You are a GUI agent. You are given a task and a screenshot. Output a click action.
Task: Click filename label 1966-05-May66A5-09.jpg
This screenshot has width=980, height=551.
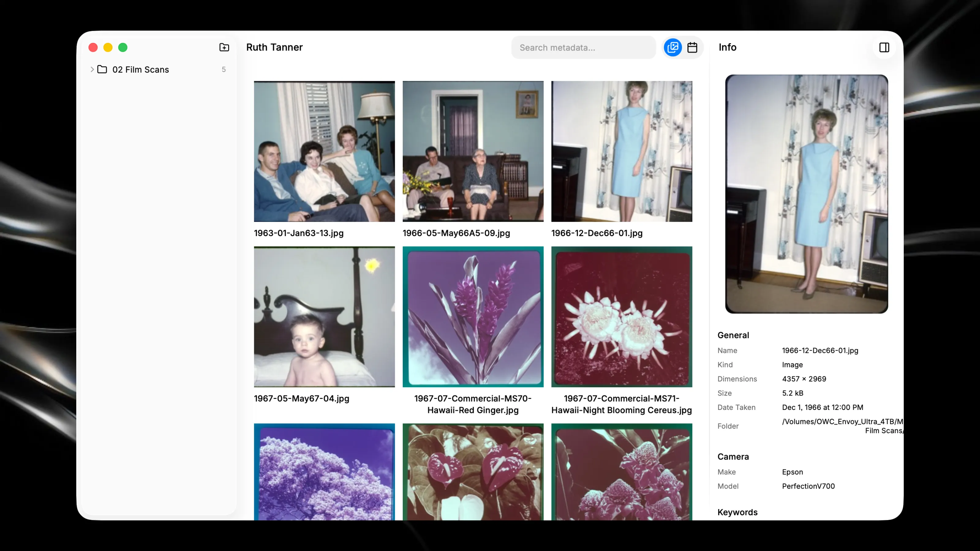pyautogui.click(x=456, y=233)
